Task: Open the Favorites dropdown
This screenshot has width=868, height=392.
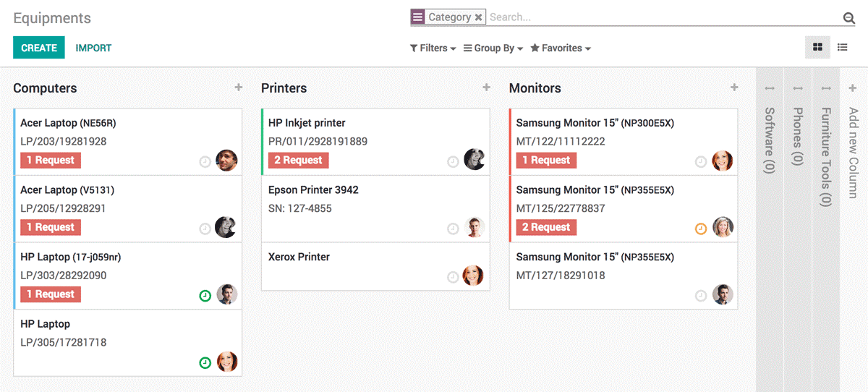Action: pyautogui.click(x=561, y=48)
